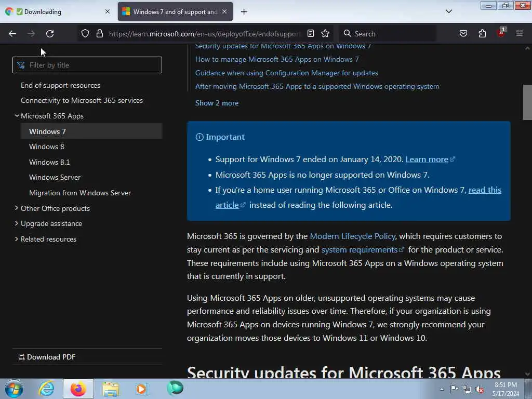The image size is (532, 399).
Task: Open the Action Center flag icon
Action: tap(454, 389)
